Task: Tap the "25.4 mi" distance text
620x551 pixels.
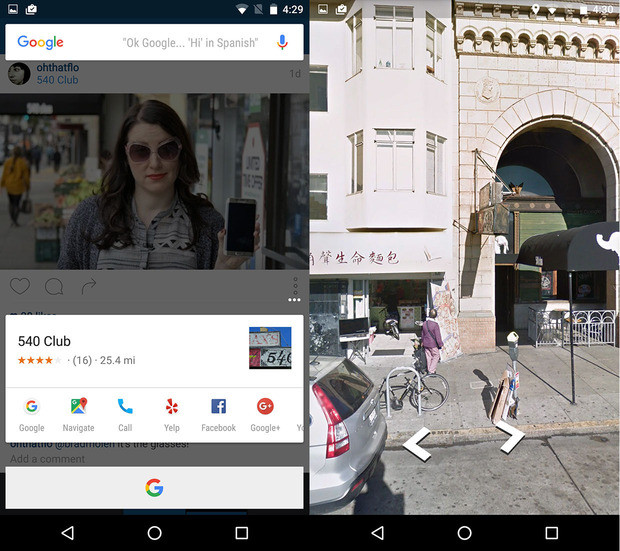Action: click(x=117, y=360)
